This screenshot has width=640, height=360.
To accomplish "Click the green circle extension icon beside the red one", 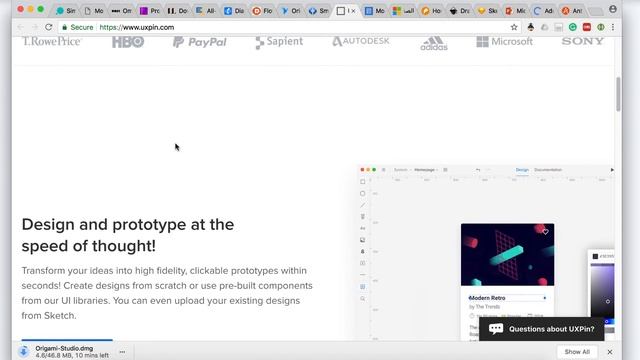I will coord(573,27).
